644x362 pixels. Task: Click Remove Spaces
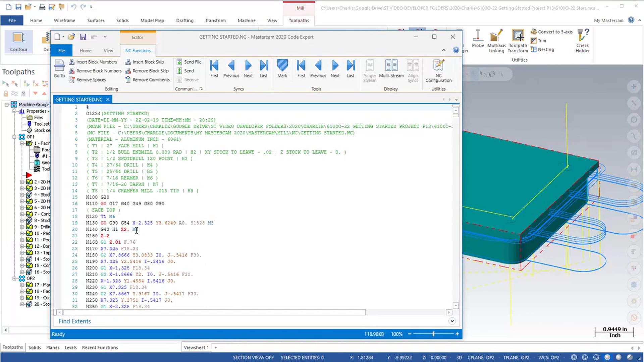click(x=87, y=80)
